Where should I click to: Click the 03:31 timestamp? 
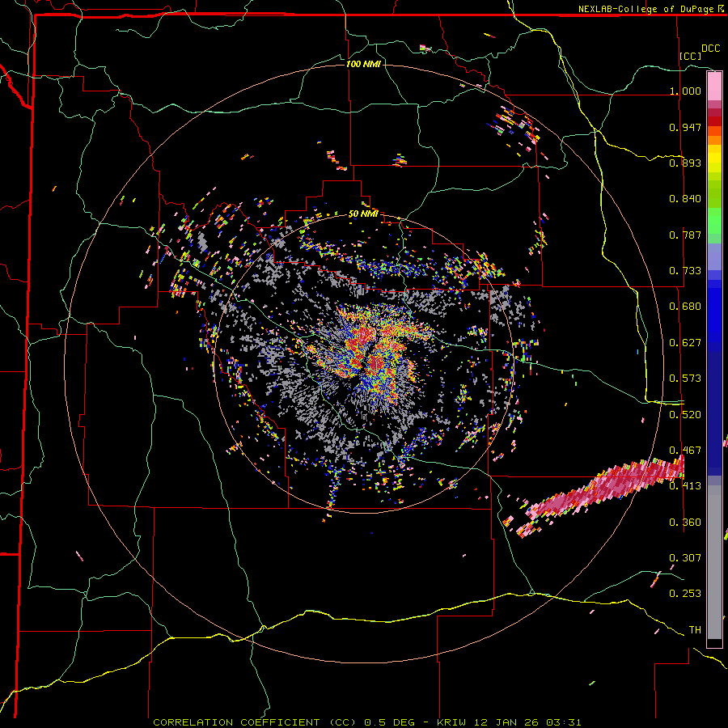(564, 722)
